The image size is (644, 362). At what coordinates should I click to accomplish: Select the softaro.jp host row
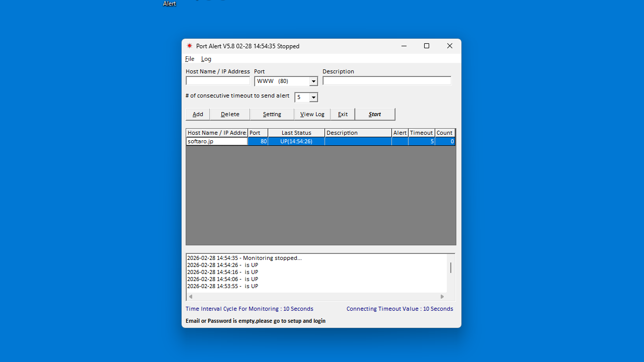tap(217, 142)
